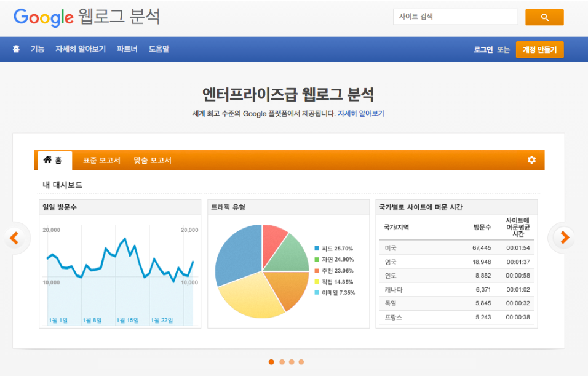Show previous slide with left arrow
Viewport: 588px width, 376px height.
[15, 238]
